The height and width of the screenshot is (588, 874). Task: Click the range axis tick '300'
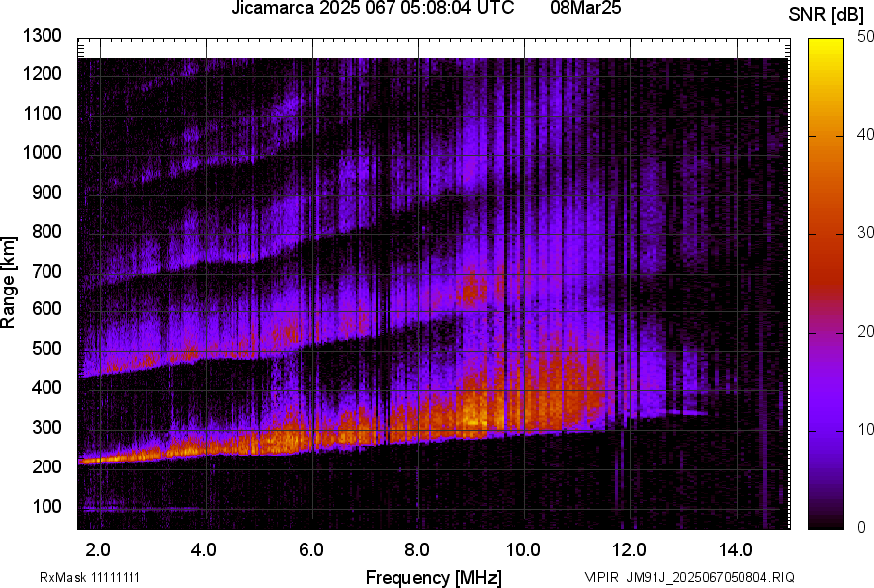(x=46, y=427)
